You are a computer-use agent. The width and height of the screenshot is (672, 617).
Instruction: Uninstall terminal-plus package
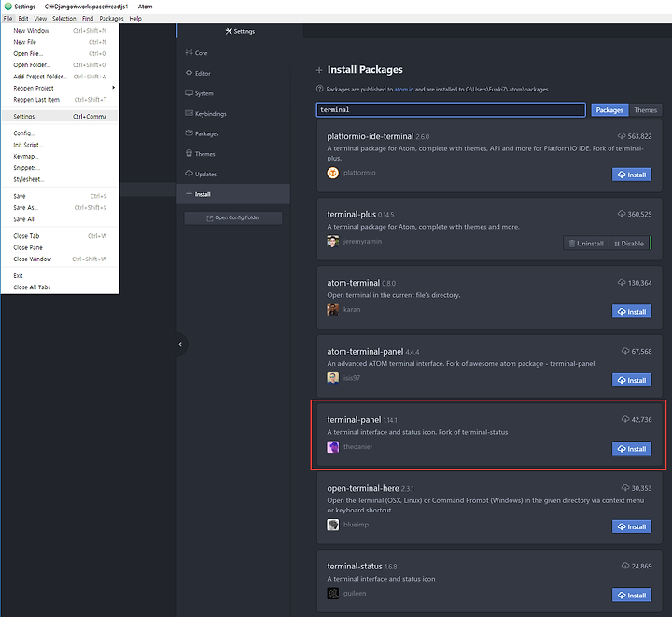point(586,244)
